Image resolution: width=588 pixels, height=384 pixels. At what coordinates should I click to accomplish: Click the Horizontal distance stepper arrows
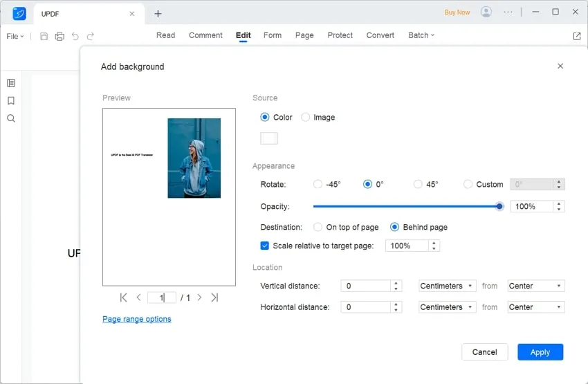point(396,307)
